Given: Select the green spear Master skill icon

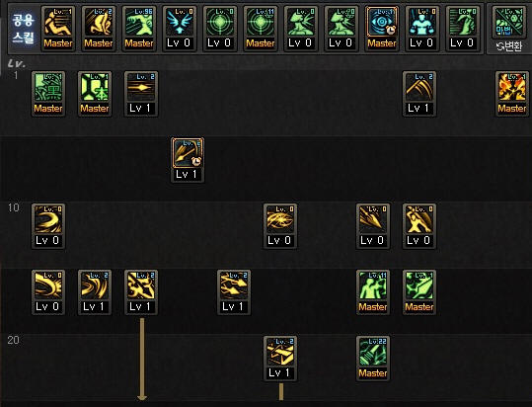Looking at the screenshot, I should coord(419,292).
